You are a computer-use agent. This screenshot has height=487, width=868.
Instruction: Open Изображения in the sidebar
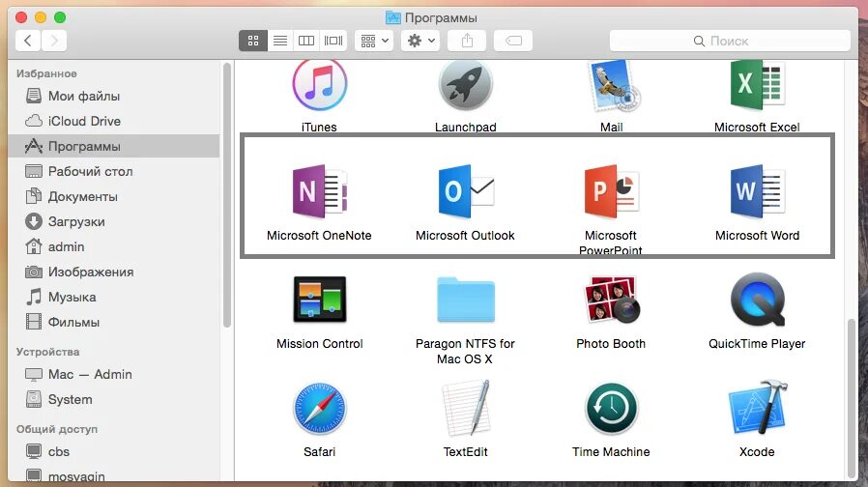click(114, 272)
